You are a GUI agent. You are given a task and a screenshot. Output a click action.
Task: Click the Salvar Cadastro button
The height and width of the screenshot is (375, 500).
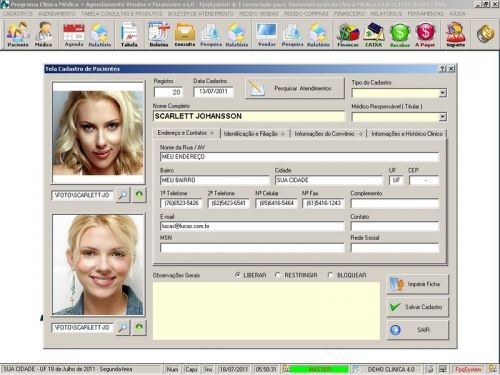coord(418,307)
